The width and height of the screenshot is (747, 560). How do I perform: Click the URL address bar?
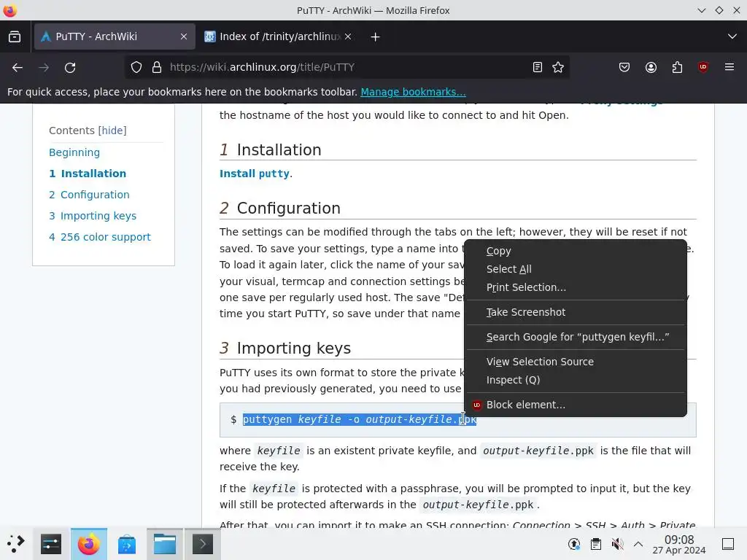click(348, 68)
